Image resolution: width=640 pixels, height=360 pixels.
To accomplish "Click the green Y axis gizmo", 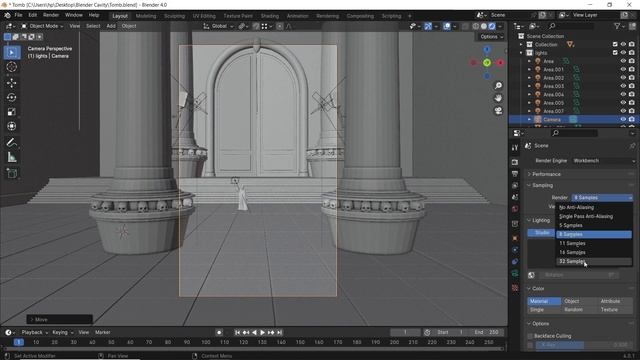I will 487,63.
